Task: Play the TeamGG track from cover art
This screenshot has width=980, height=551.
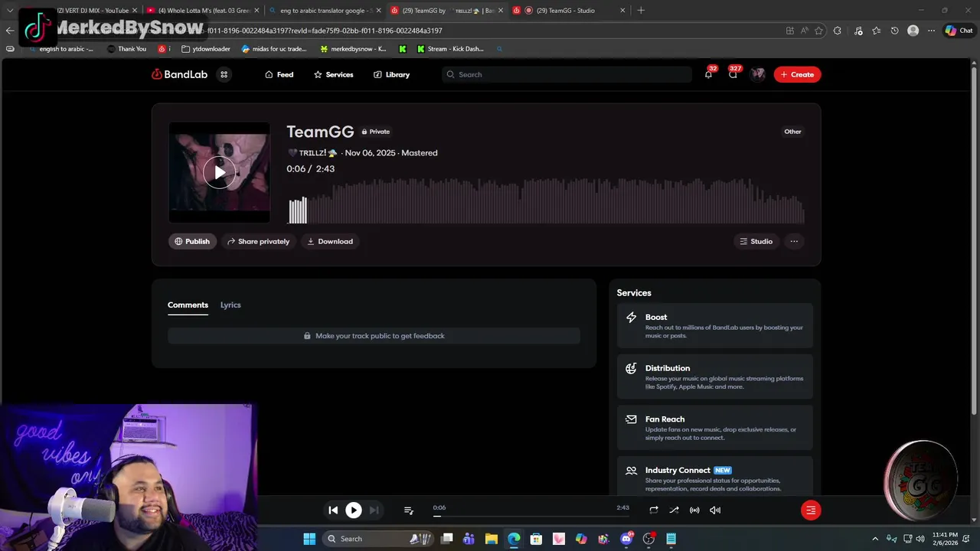Action: coord(219,173)
